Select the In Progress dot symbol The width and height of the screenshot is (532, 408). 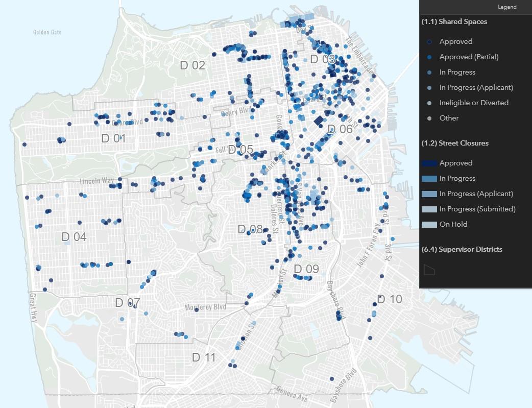pos(429,72)
